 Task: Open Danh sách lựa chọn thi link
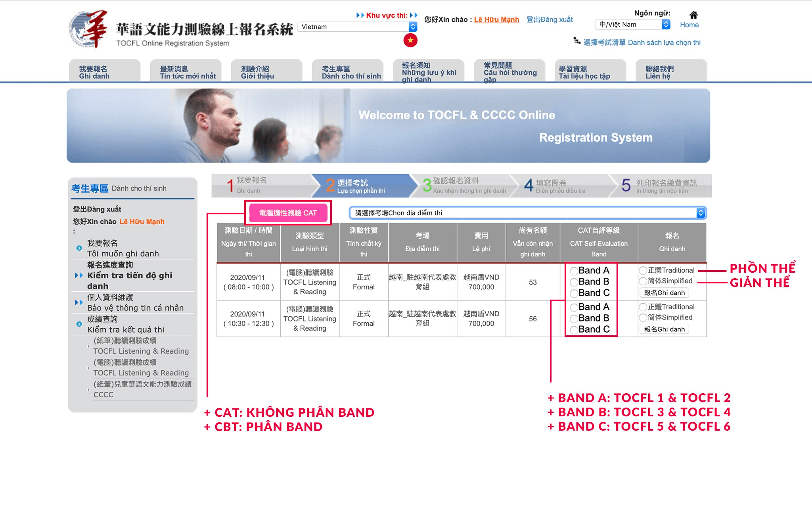click(642, 42)
